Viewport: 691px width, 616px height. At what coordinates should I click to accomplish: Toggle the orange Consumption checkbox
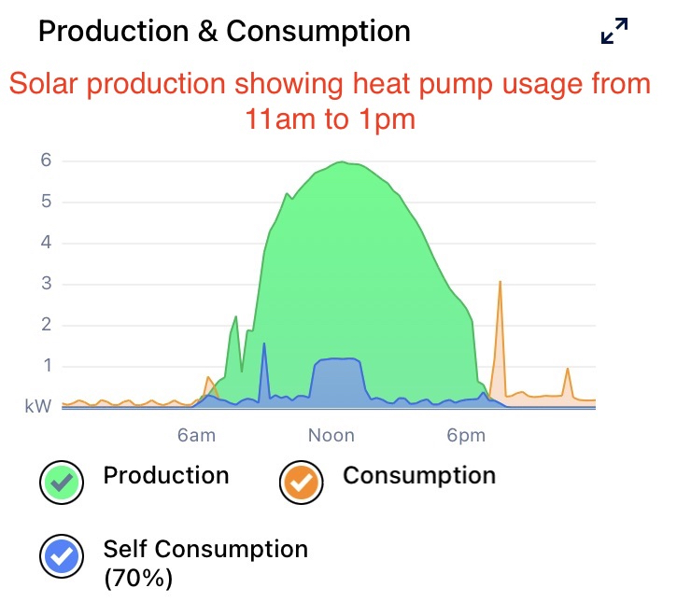302,482
